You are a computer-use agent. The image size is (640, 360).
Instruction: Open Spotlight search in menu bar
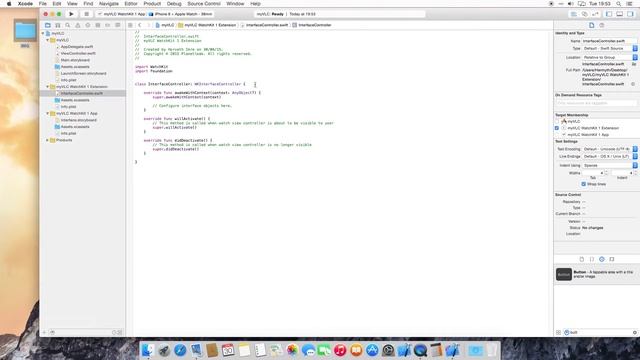point(619,4)
